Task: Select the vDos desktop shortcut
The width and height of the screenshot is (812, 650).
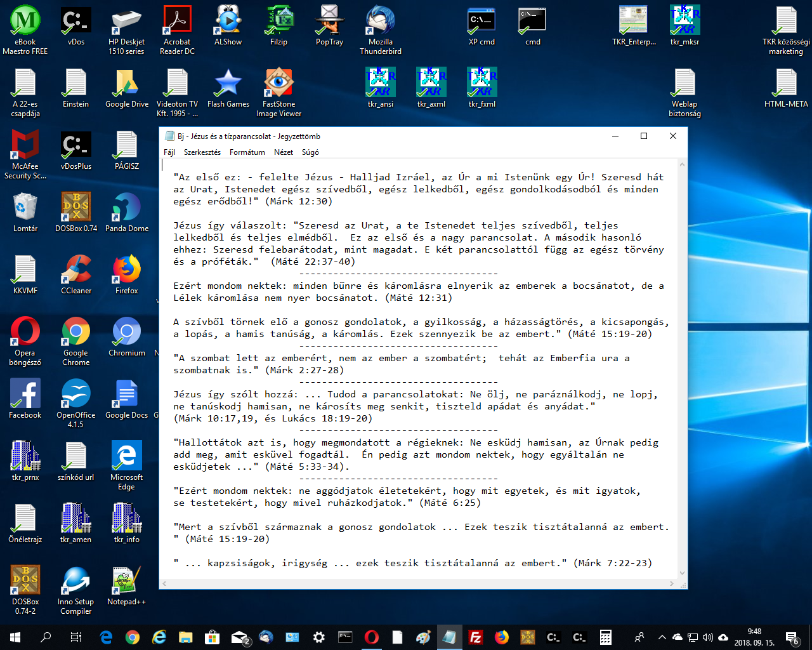Action: 76,27
